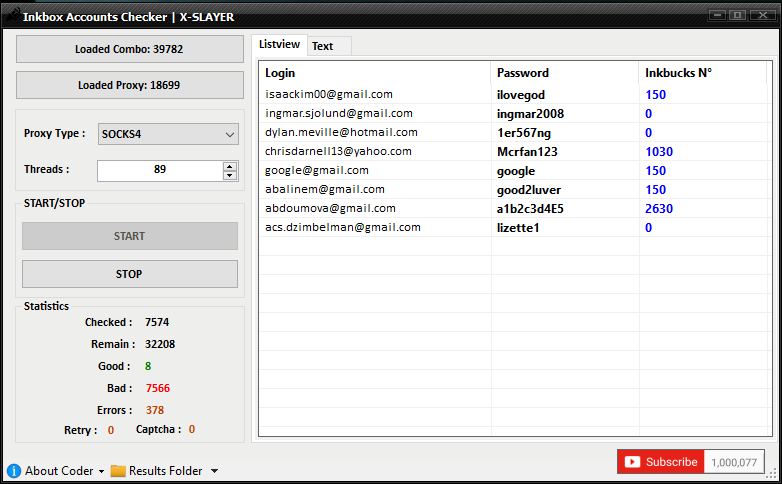Increase Threads with the up arrow

230,166
